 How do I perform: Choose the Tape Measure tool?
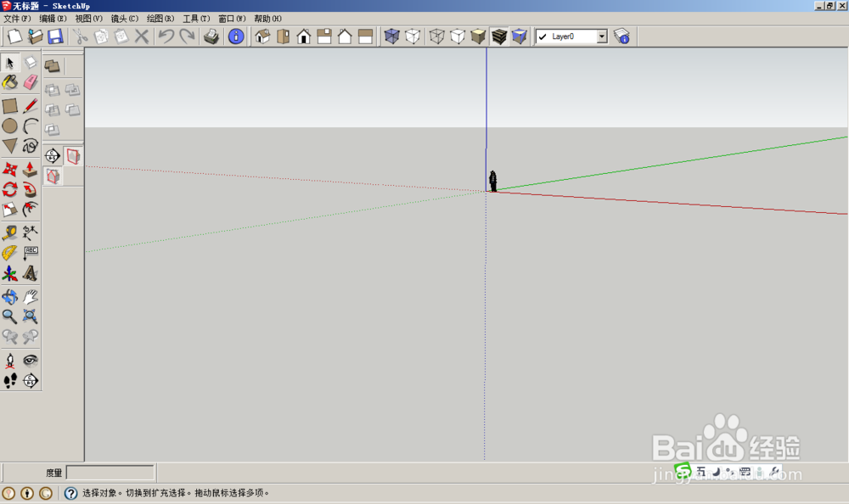pos(10,232)
